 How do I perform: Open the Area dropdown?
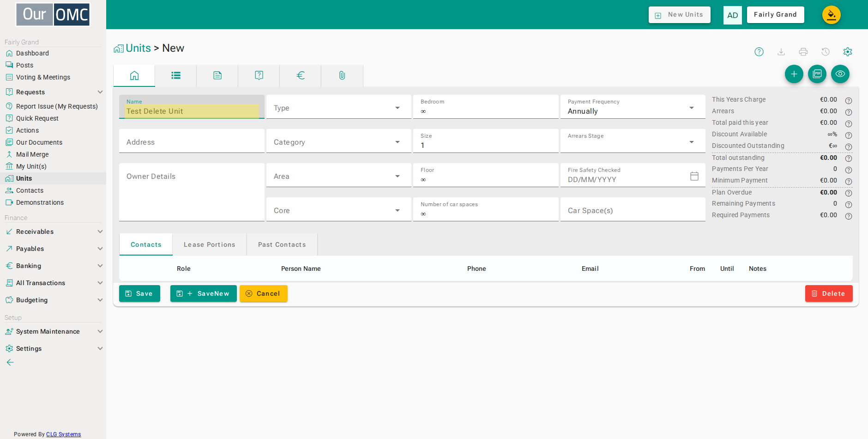[339, 175]
